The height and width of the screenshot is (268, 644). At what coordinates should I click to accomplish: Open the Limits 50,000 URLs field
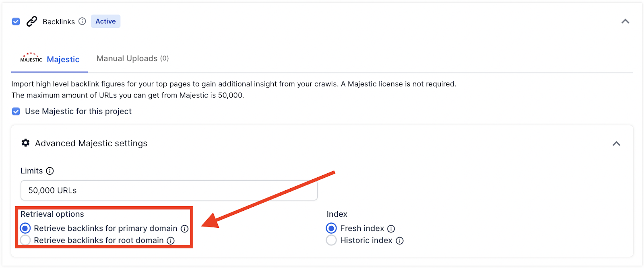(x=169, y=190)
